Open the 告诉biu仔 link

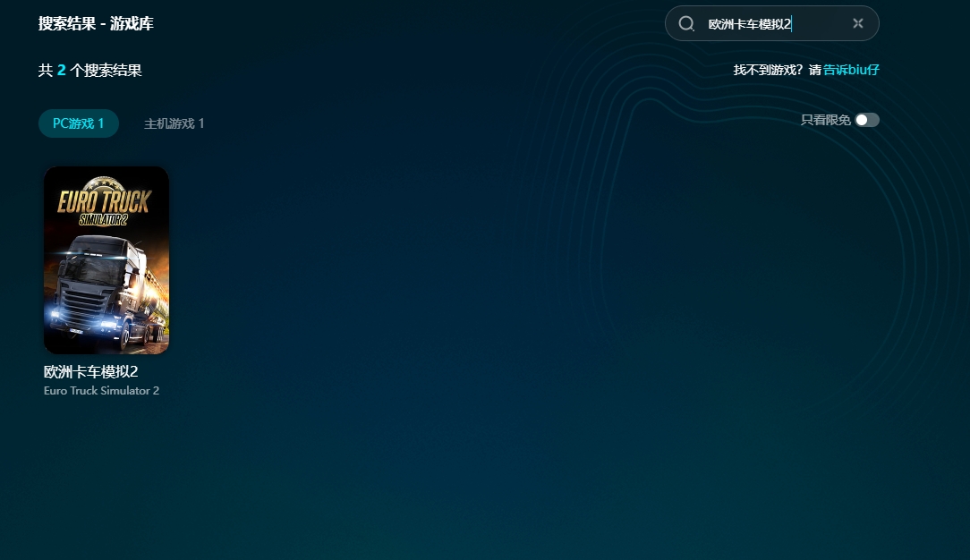pos(851,70)
